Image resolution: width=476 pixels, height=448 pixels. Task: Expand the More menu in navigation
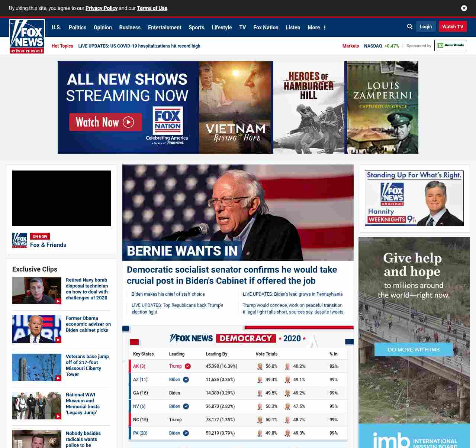316,27
